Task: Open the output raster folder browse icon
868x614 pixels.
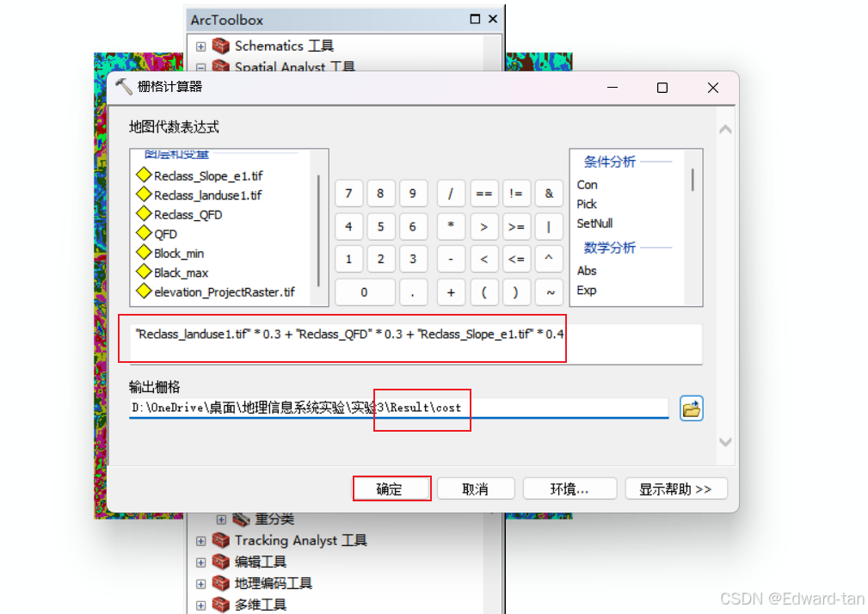Action: coord(691,408)
